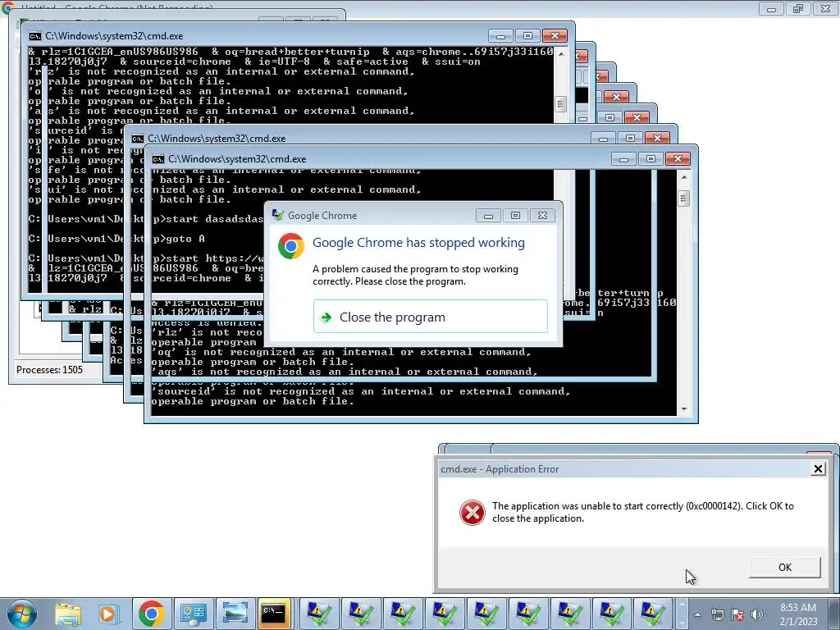Maximize the topmost-left cmd.exe window
The width and height of the screenshot is (840, 630).
tap(527, 36)
